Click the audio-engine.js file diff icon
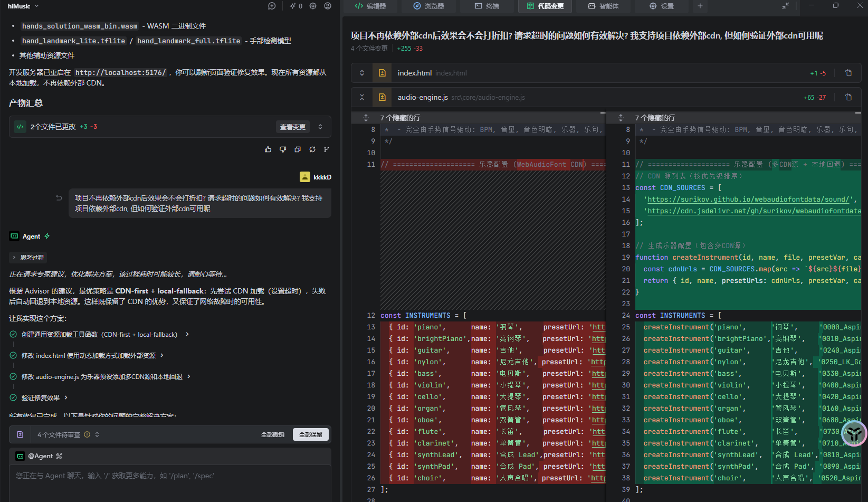868x502 pixels. click(382, 97)
